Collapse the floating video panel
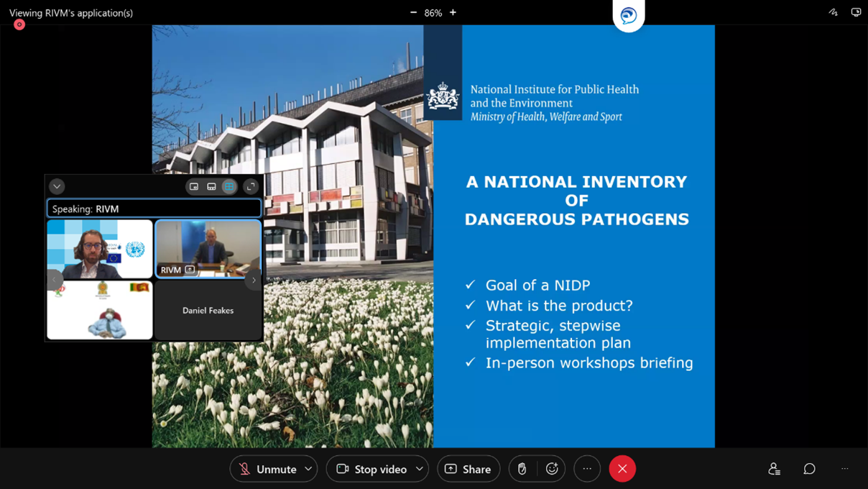 (57, 186)
